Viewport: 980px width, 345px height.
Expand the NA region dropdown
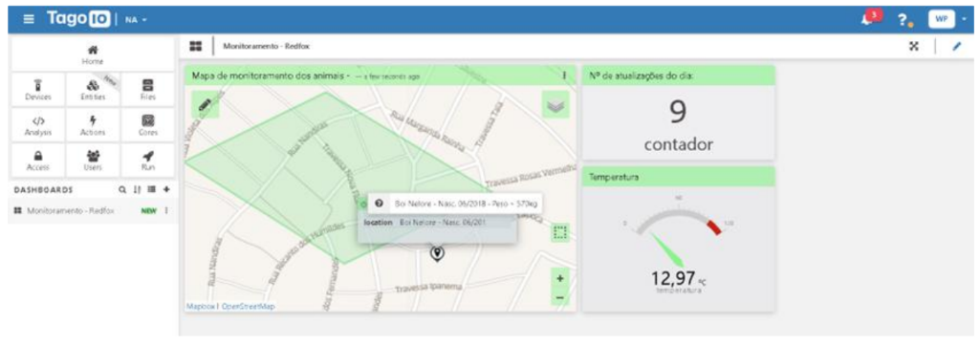pyautogui.click(x=136, y=20)
